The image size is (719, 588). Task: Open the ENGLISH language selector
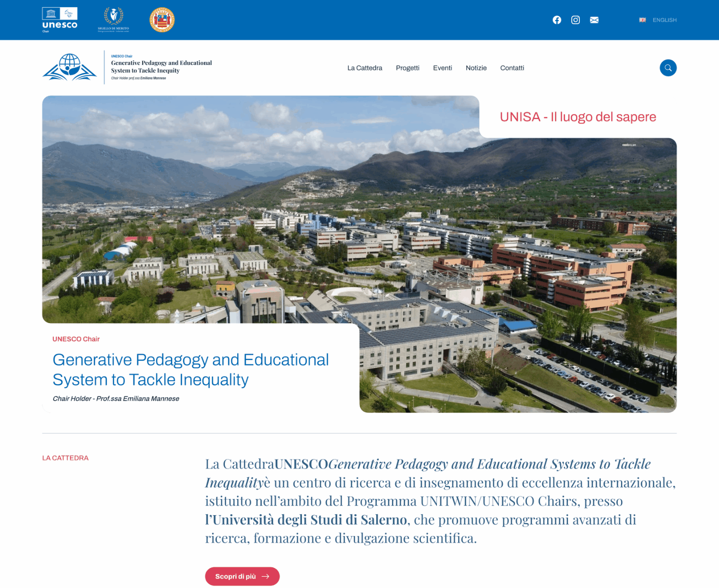pyautogui.click(x=664, y=20)
